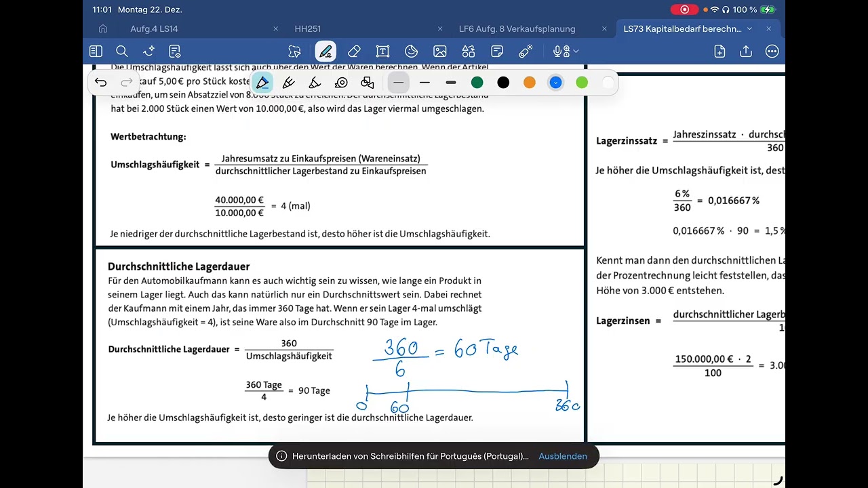Tap the '0,016667 %' value beside 6 % / 360

coord(734,201)
